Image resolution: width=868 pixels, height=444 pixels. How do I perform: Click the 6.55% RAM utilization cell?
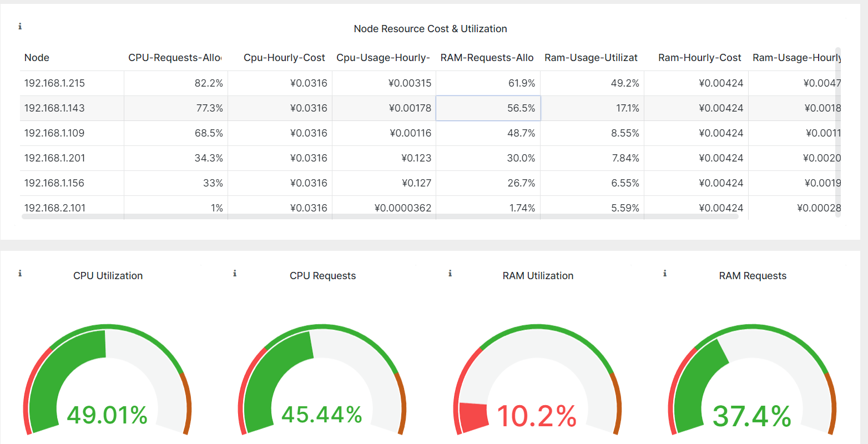[592, 183]
